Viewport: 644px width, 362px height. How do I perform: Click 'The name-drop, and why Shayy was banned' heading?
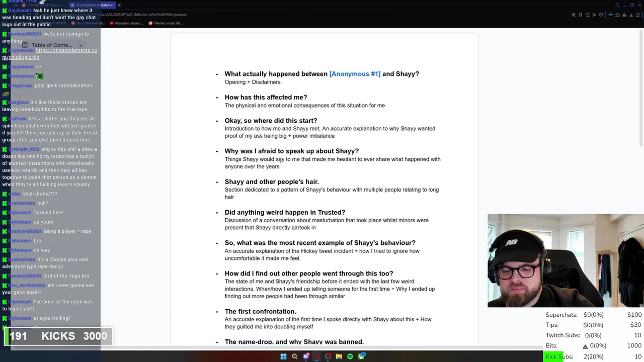294,342
